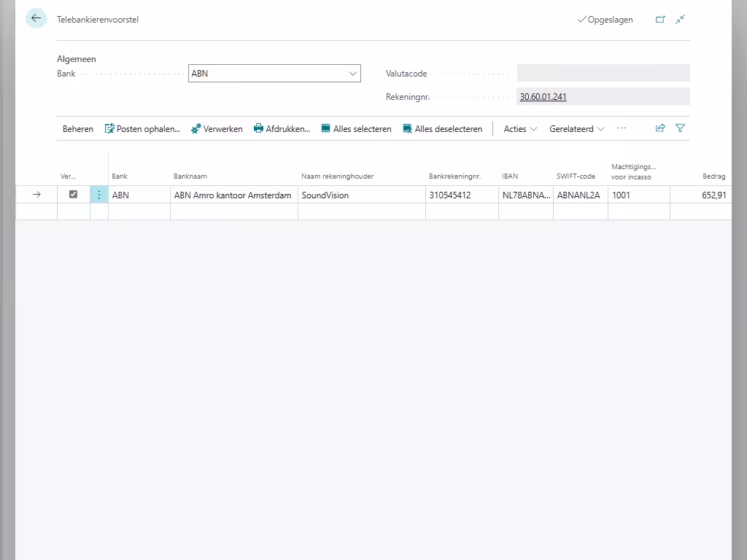Open row options for ABN line

99,195
